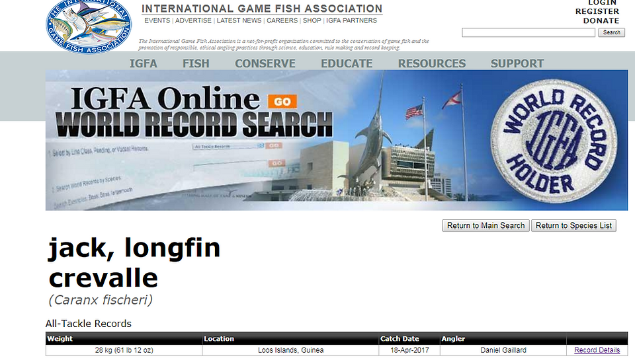
Task: Click the Search button
Action: click(x=611, y=32)
